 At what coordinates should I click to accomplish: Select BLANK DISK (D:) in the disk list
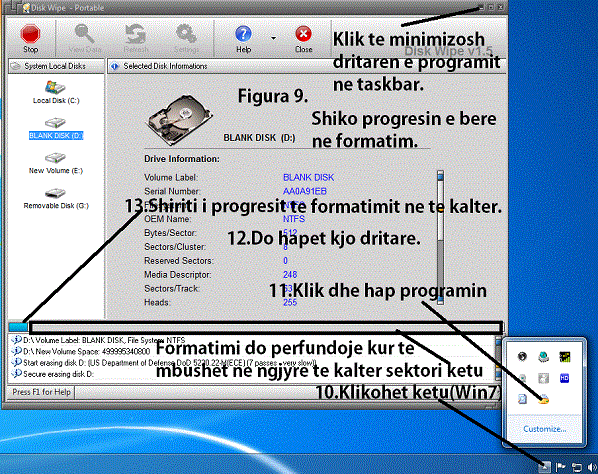click(56, 129)
